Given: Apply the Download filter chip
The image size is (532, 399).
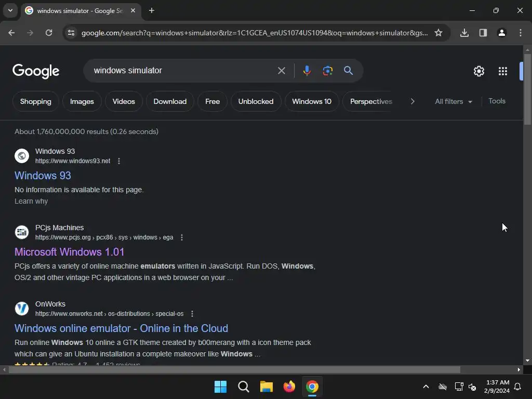Looking at the screenshot, I should [x=170, y=101].
